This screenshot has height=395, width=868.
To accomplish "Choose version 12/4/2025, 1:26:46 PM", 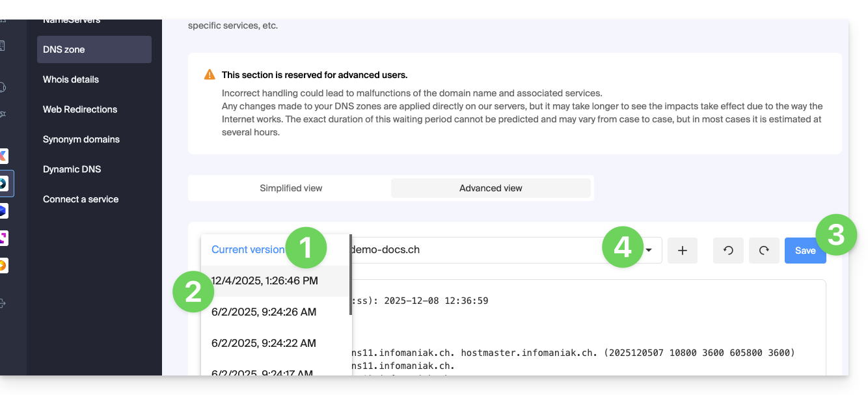I will (264, 280).
